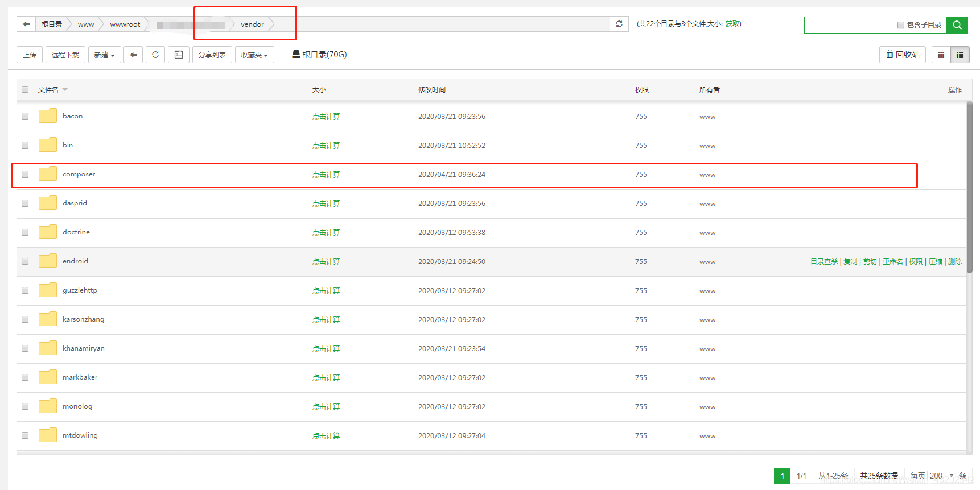Click 剪切 on endroid row

pyautogui.click(x=870, y=262)
